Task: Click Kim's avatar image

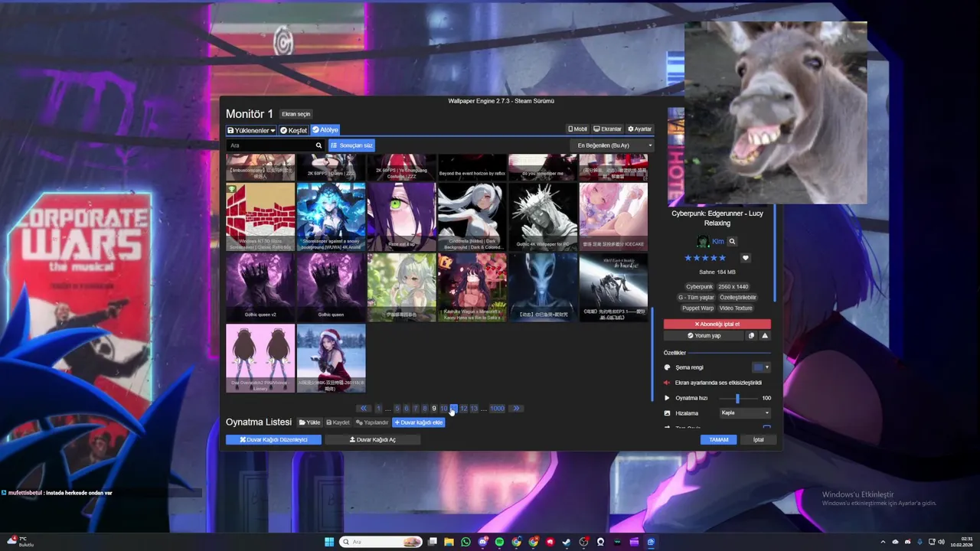Action: (x=702, y=241)
